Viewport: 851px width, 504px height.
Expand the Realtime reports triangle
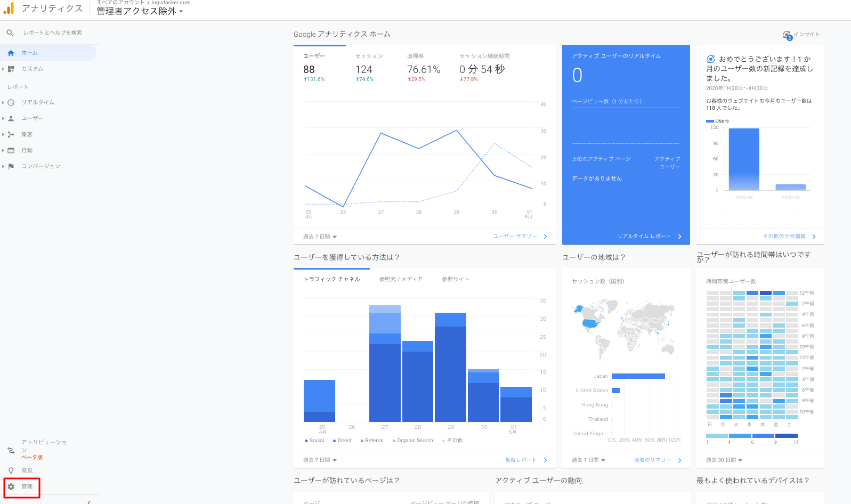(x=3, y=102)
